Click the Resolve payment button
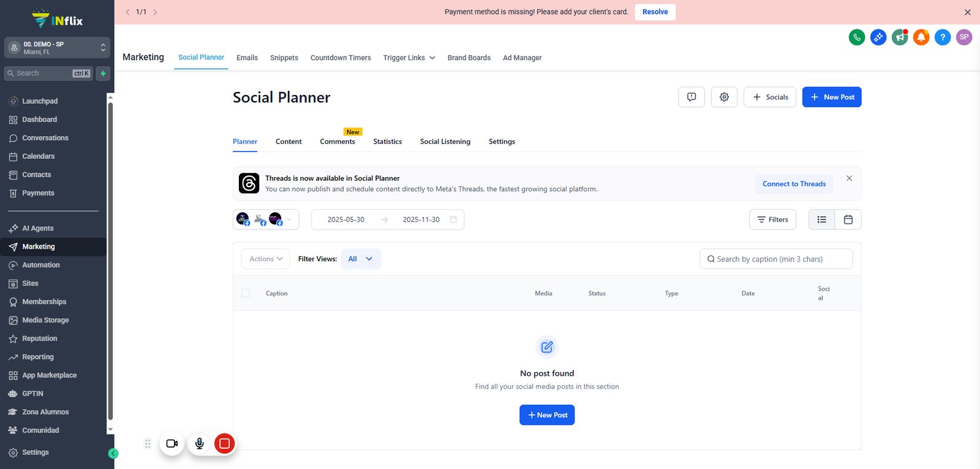This screenshot has width=980, height=469. pos(655,12)
